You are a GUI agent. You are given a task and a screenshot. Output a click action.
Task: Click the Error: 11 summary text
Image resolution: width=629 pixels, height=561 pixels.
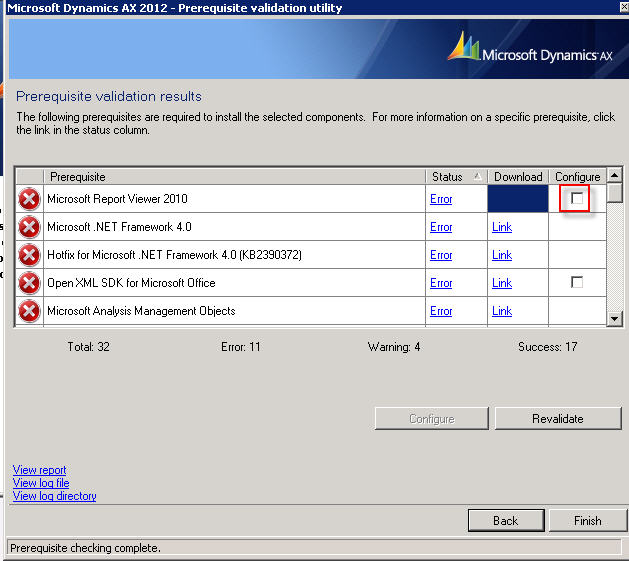click(241, 347)
